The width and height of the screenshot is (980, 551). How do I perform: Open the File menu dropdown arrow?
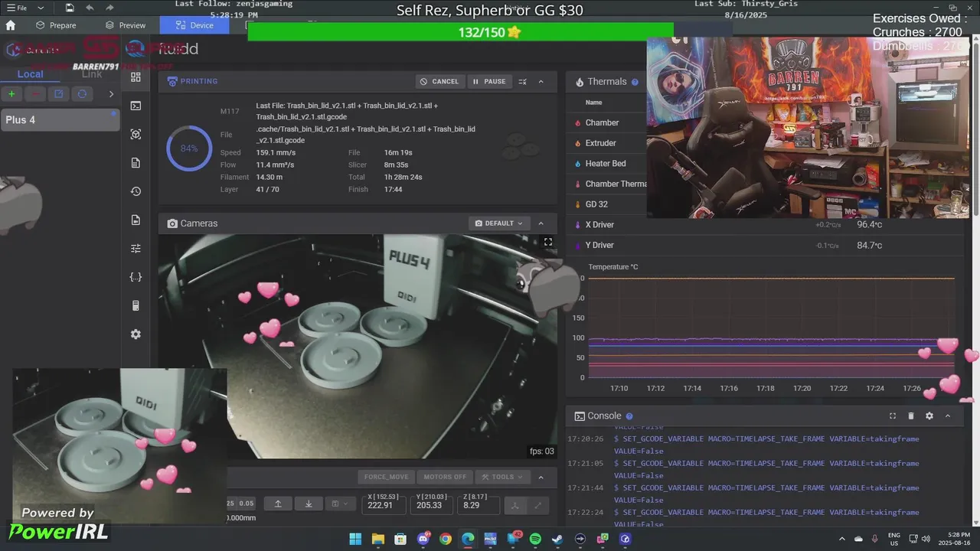coord(41,8)
